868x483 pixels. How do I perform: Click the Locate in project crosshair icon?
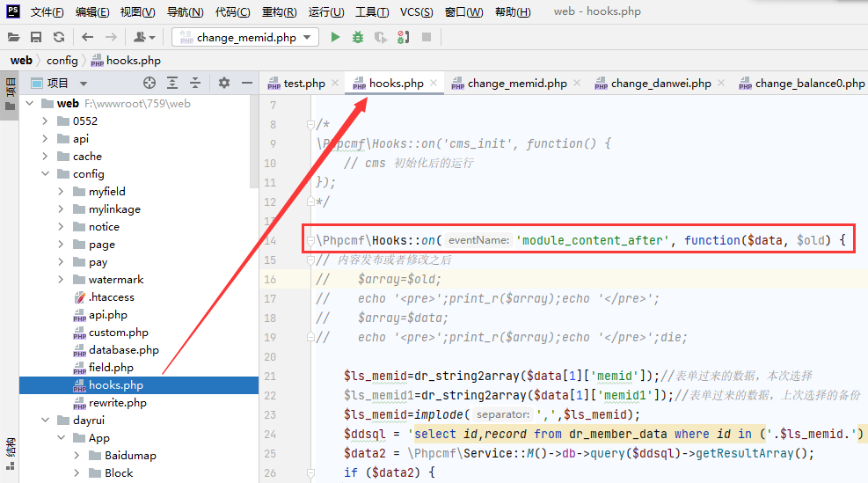tap(149, 83)
